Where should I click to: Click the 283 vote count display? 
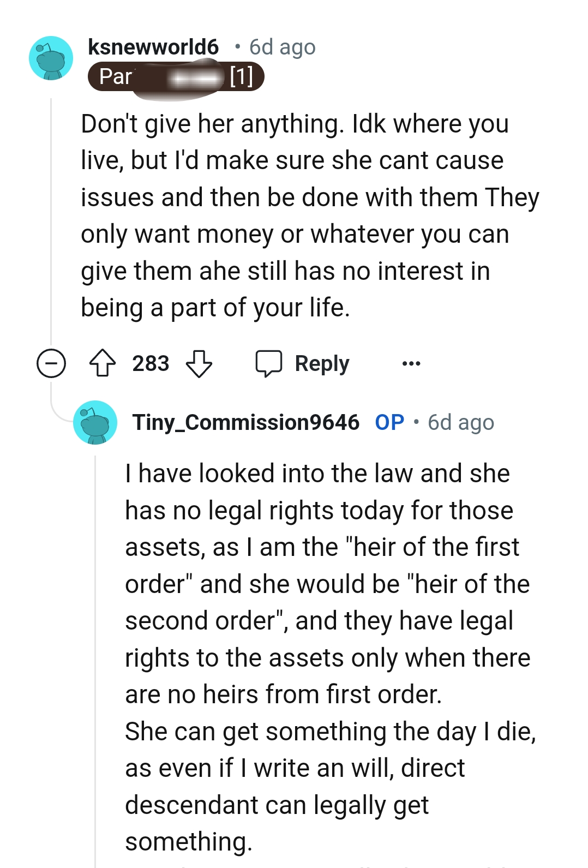151,363
